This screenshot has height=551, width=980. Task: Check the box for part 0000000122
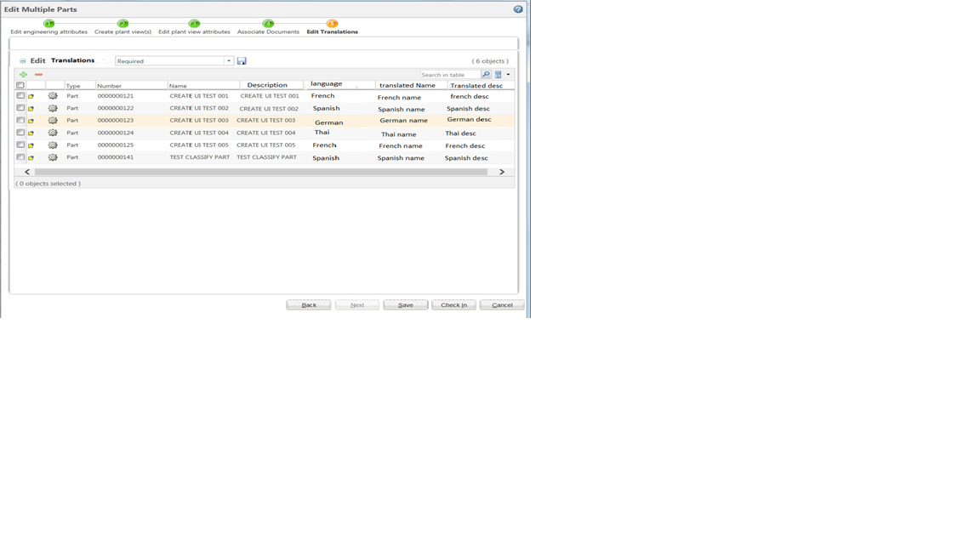click(20, 108)
